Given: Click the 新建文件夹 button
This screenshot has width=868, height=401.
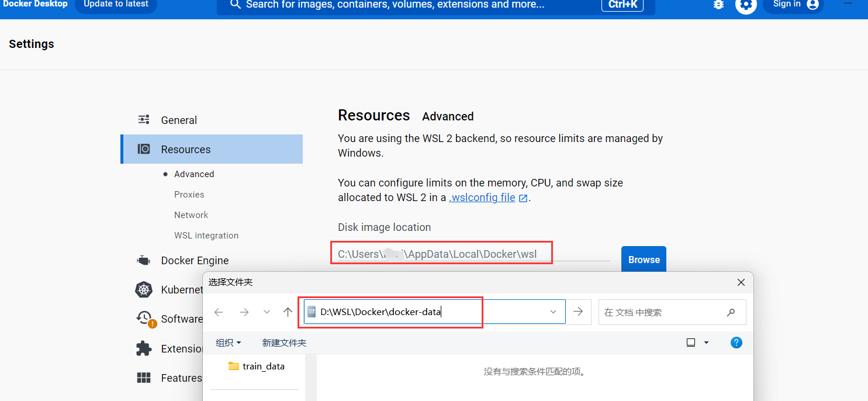Looking at the screenshot, I should pyautogui.click(x=284, y=343).
